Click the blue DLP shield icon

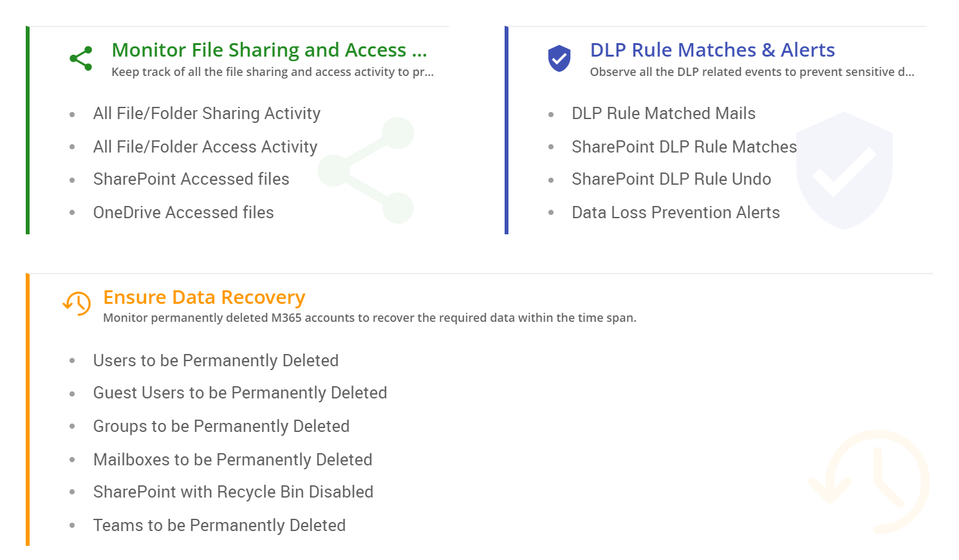[559, 59]
